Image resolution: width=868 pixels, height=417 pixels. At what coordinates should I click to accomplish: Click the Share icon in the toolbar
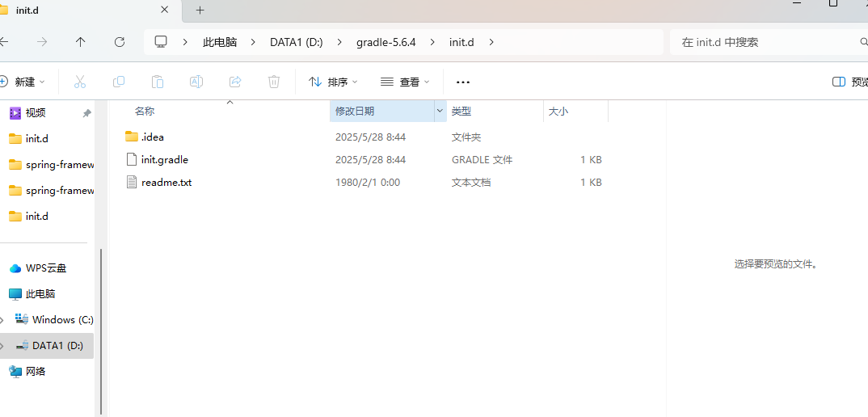235,82
